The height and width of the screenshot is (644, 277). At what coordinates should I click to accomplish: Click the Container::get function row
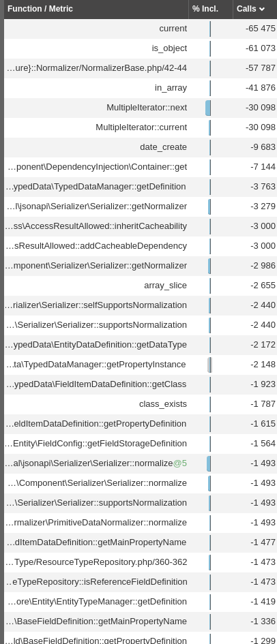141,167
